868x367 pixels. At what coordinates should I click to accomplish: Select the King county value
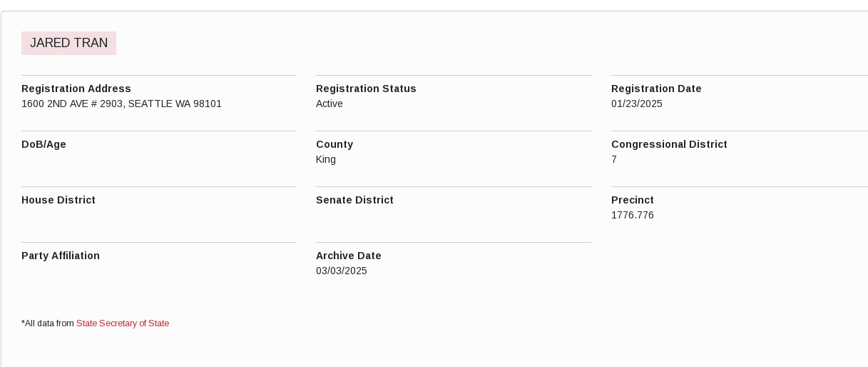(x=326, y=159)
